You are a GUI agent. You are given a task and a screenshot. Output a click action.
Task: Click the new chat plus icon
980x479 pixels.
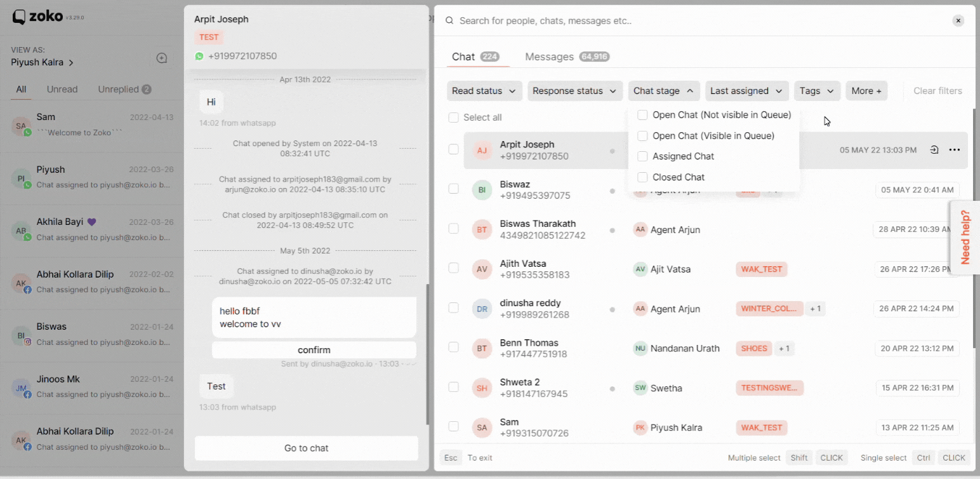click(x=162, y=58)
